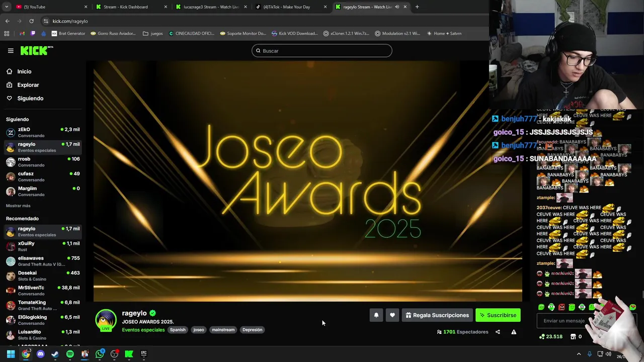
Task: Click the share stream icon
Action: [x=498, y=332]
